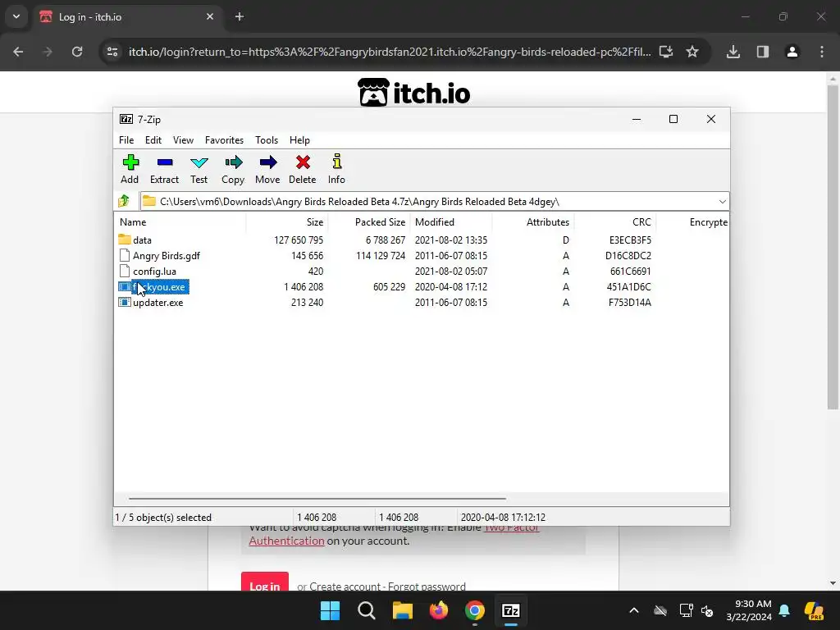Click the Delete red X icon
The image size is (840, 630).
(x=303, y=162)
